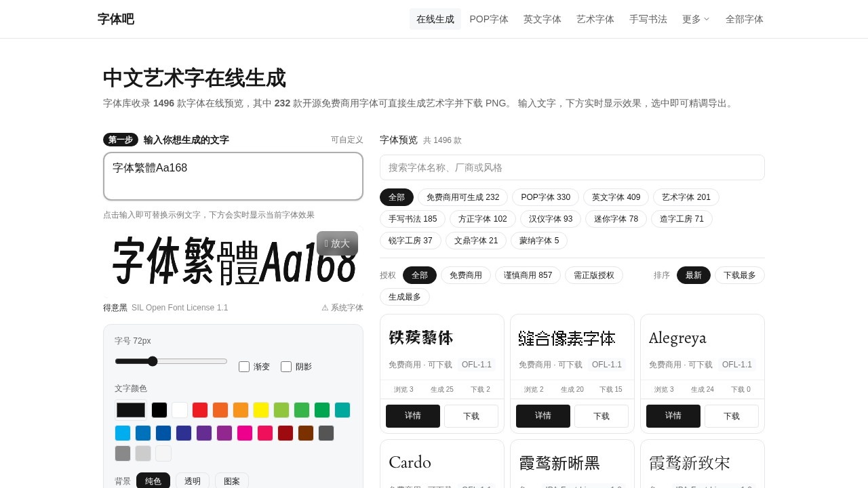The image size is (868, 488).
Task: Click the font search input field
Action: click(x=572, y=167)
